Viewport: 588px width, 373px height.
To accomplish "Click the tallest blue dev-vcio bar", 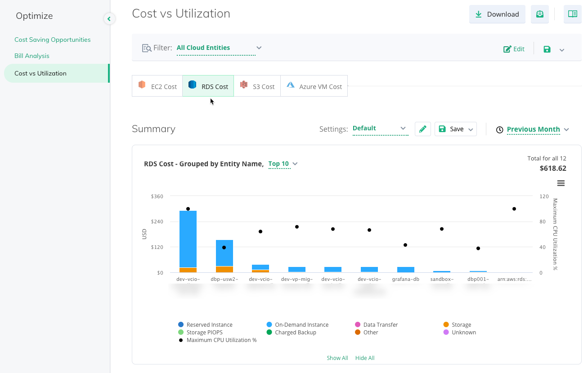I will pyautogui.click(x=188, y=239).
